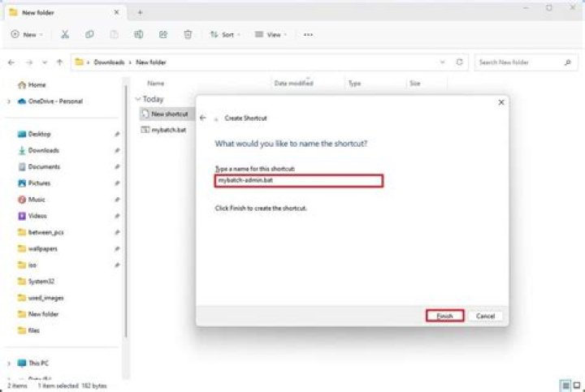The height and width of the screenshot is (392, 585).
Task: Unpin Pictures using its pin icon
Action: [117, 183]
